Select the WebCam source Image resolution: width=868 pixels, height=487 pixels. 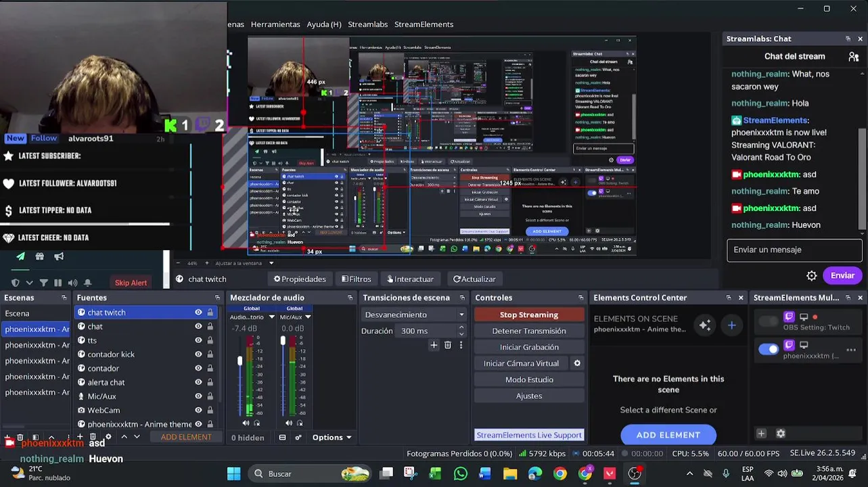104,410
